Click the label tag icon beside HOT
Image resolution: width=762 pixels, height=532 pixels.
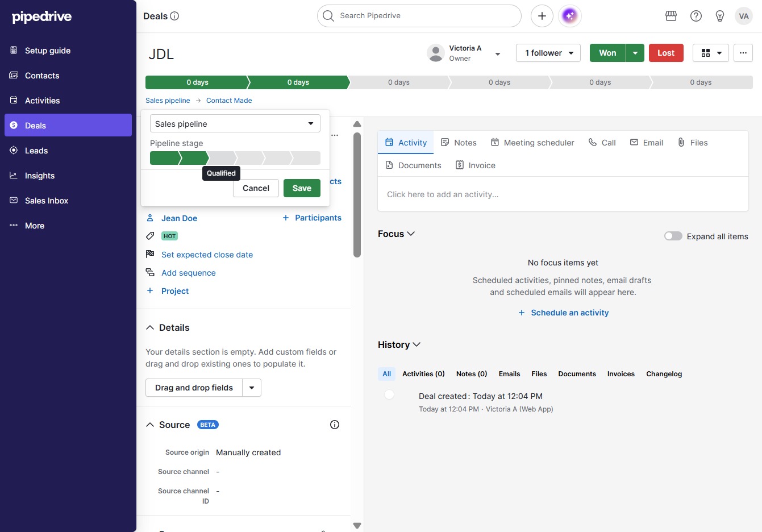pyautogui.click(x=150, y=236)
